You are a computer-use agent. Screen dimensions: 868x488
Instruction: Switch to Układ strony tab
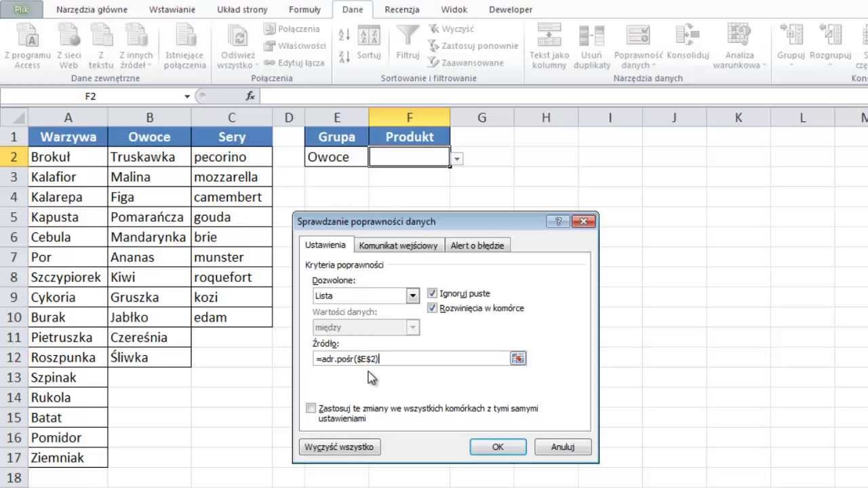click(242, 9)
